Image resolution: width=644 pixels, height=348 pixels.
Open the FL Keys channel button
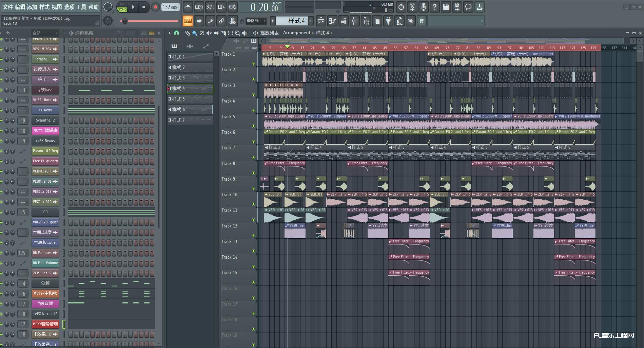point(45,110)
